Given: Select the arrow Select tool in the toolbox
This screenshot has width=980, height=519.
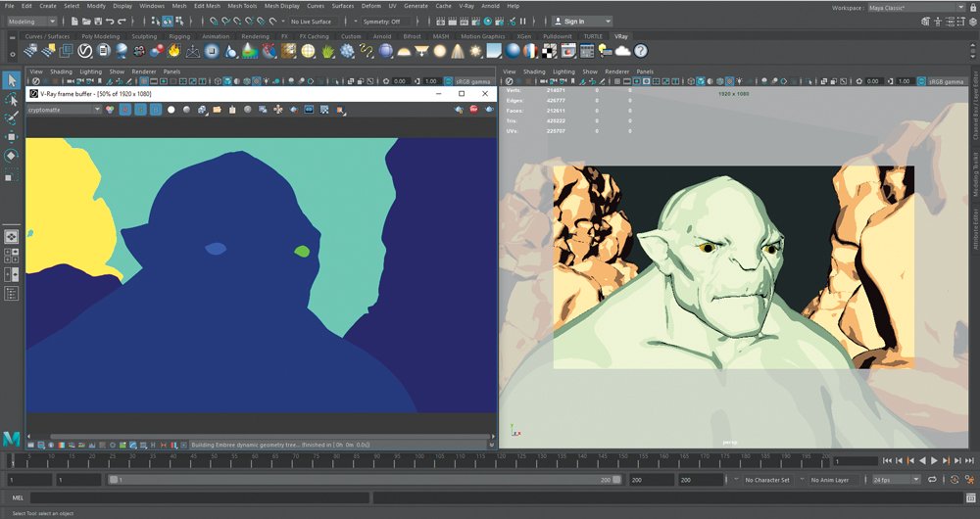Looking at the screenshot, I should click(11, 80).
